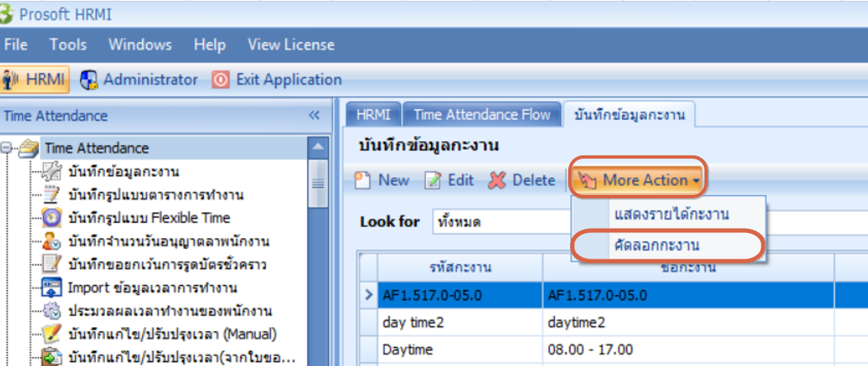Image resolution: width=868 pixels, height=366 pixels.
Task: Open บันทึกจำนวนวันอนุญาตลาพนักงาน icon
Action: click(52, 241)
